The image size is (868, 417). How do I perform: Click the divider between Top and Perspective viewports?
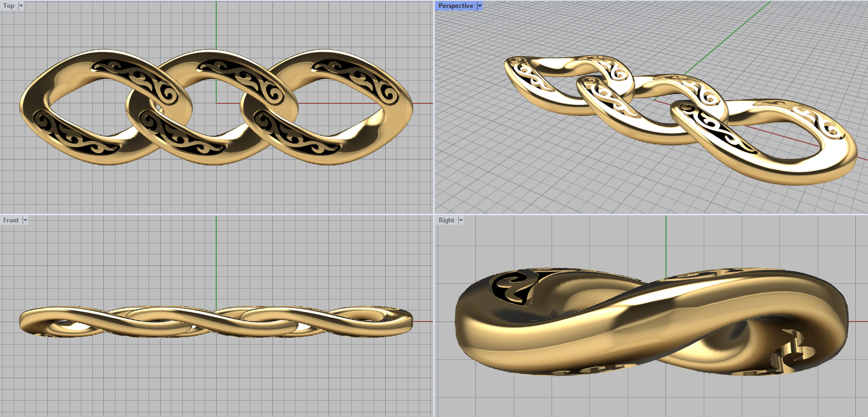coord(434,108)
